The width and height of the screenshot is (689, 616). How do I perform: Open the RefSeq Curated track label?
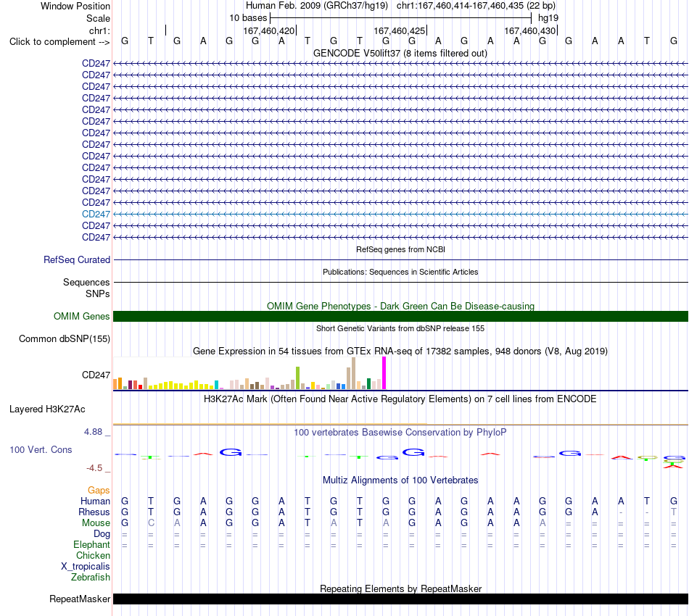pyautogui.click(x=77, y=260)
